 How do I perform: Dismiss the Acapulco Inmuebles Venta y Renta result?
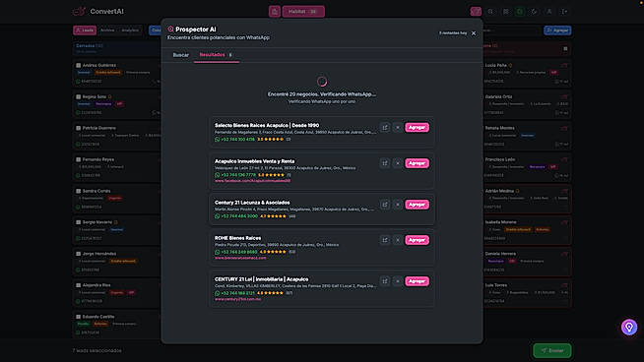398,163
